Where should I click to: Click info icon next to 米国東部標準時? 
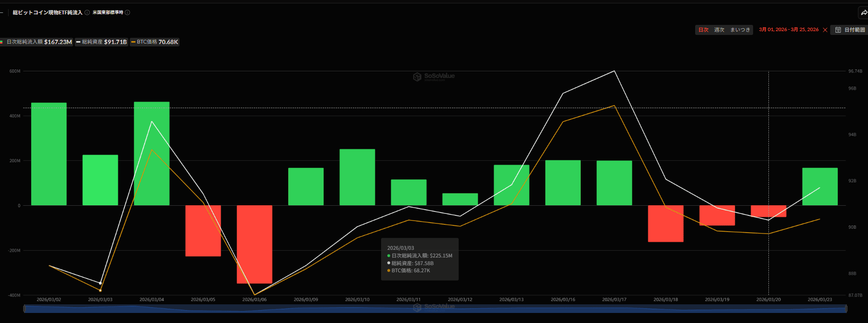tap(127, 12)
